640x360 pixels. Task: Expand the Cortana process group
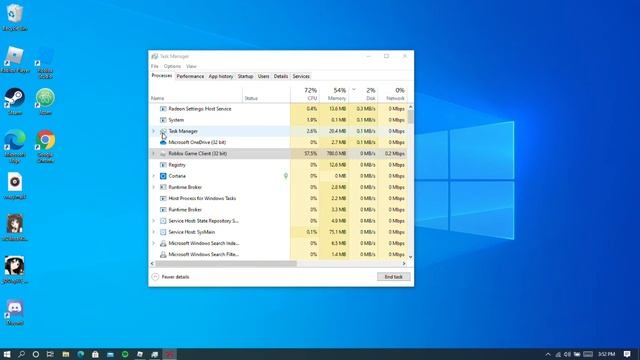click(x=154, y=176)
